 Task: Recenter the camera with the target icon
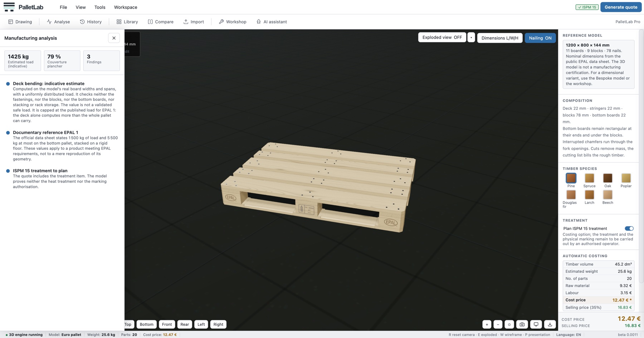click(x=509, y=324)
